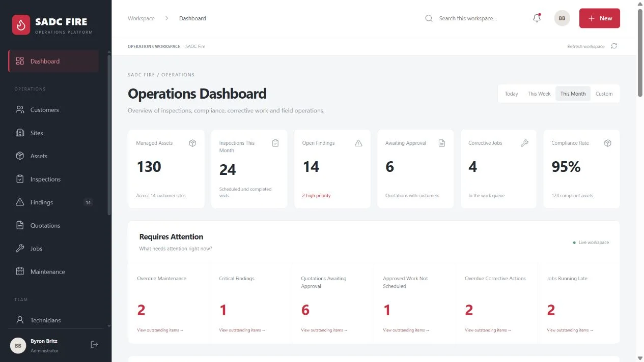
Task: Click the Inspections This Month 24 value
Action: pos(228,170)
